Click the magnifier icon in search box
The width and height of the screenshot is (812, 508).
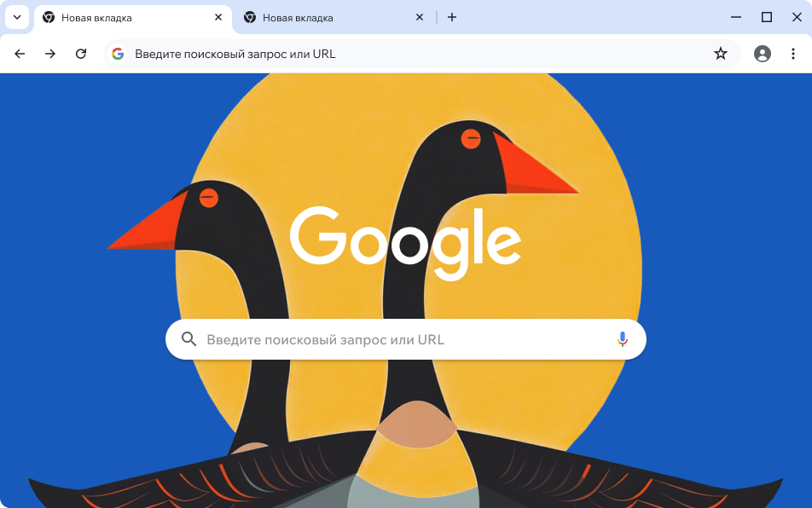189,339
